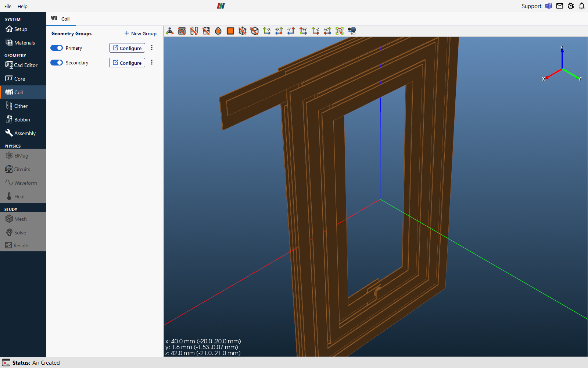
Task: Click the solid orange square toolbar icon
Action: coord(230,31)
